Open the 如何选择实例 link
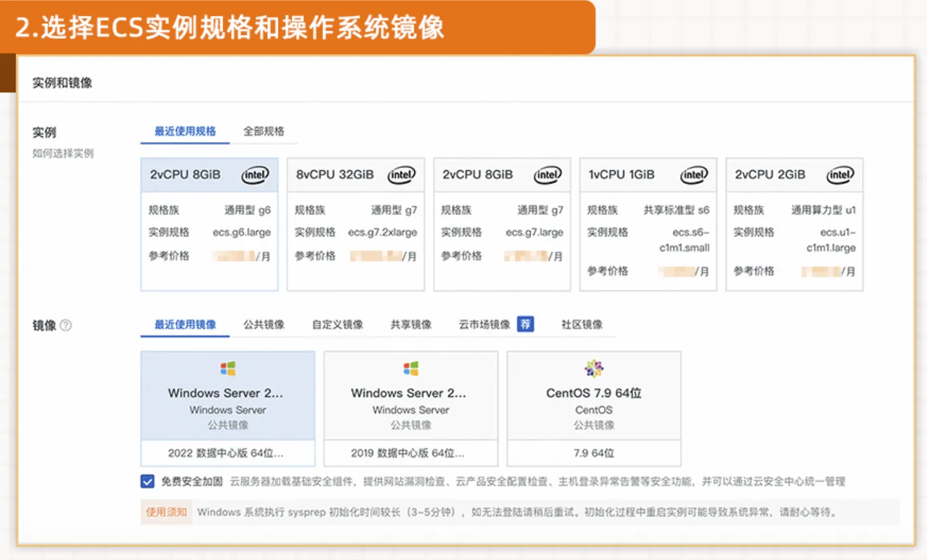 (64, 154)
